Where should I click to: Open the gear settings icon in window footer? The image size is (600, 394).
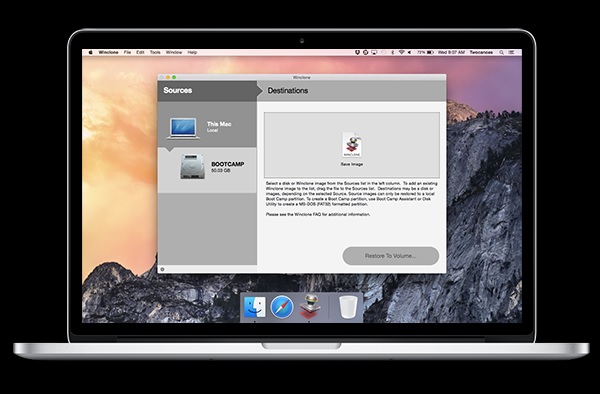[x=162, y=269]
